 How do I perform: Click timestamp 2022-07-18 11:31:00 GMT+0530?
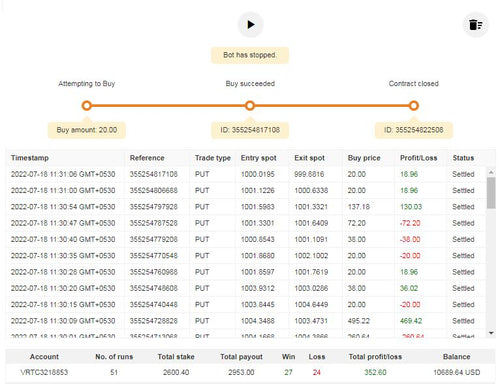[x=63, y=191]
